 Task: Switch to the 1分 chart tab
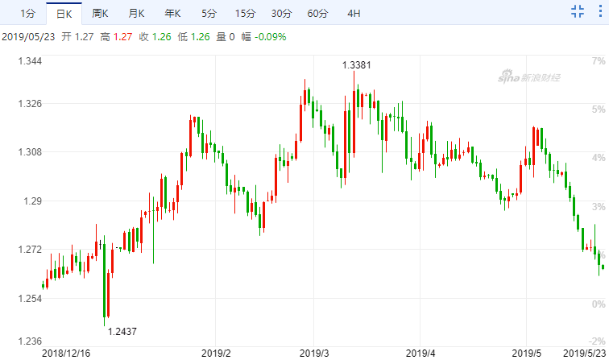[x=28, y=14]
